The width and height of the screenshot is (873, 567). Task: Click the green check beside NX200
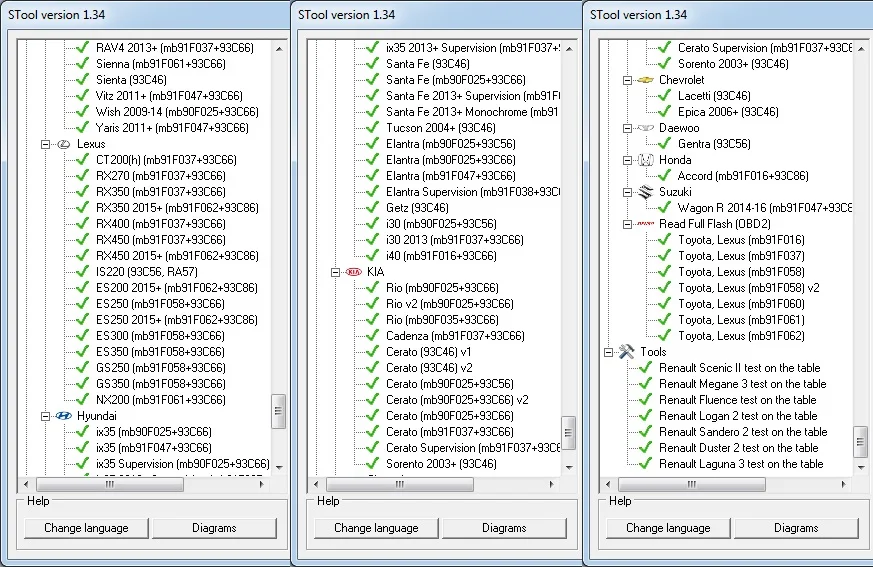point(82,400)
